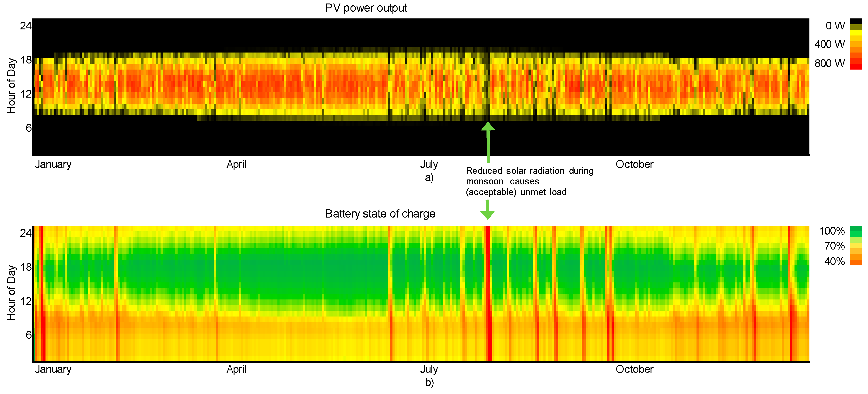868x394 pixels.
Task: Click 'October' under the PV chart
Action: click(634, 165)
